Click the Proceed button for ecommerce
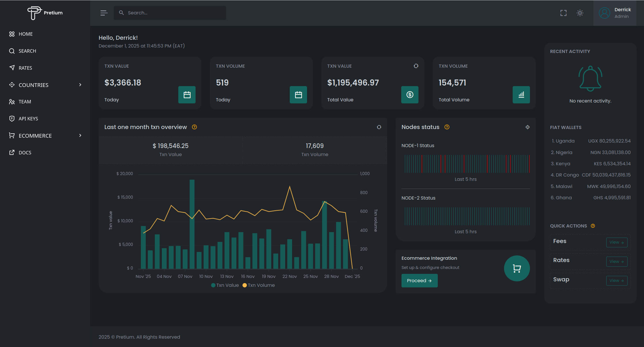This screenshot has width=644, height=347. pyautogui.click(x=419, y=280)
